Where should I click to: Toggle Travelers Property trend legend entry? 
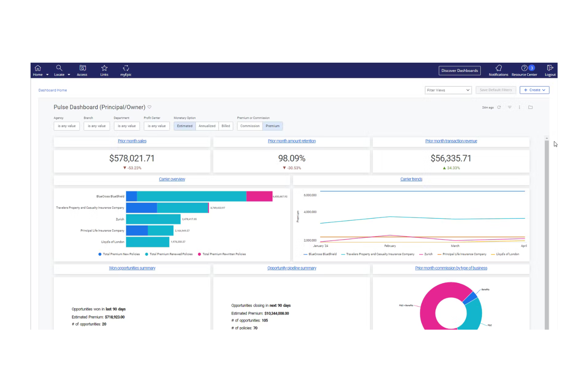click(x=377, y=254)
